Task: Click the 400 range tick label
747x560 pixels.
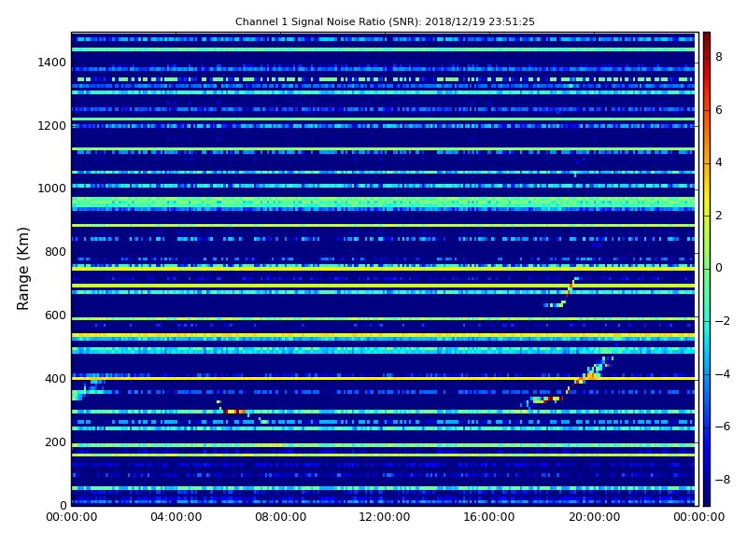Action: coord(55,379)
